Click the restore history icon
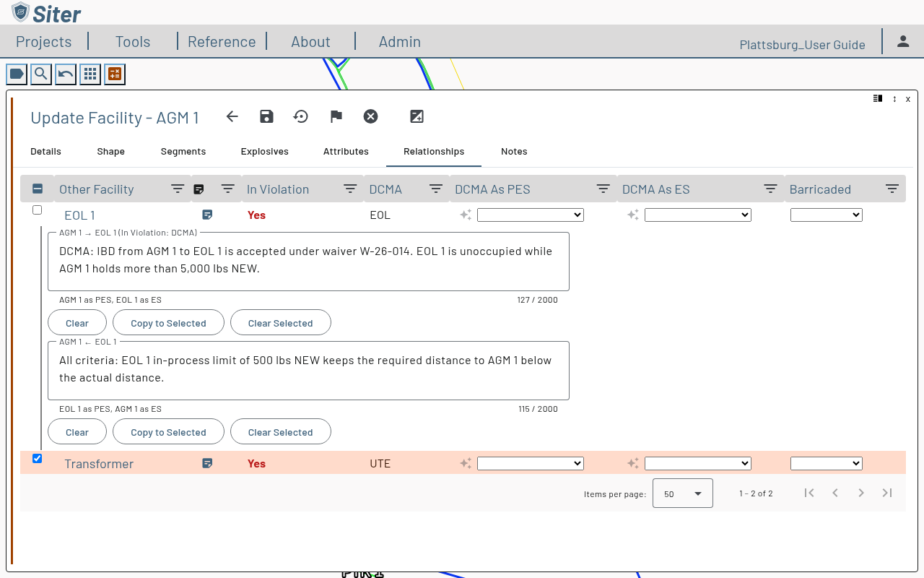924x578 pixels. tap(301, 116)
